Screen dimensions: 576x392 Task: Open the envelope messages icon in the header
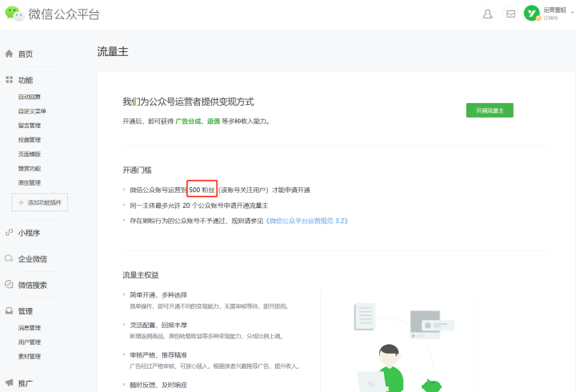point(510,14)
